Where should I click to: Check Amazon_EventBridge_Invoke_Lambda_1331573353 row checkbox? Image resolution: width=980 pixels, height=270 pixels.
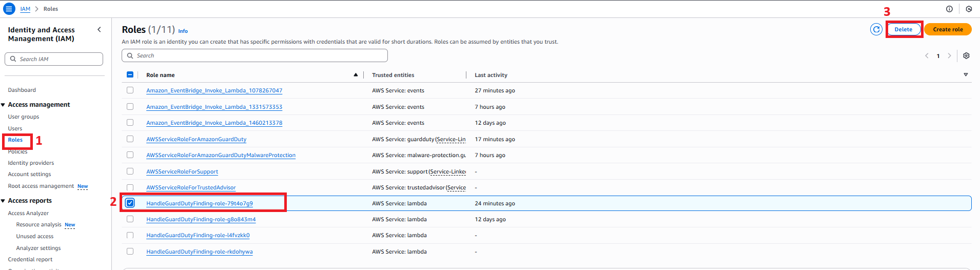[x=130, y=106]
